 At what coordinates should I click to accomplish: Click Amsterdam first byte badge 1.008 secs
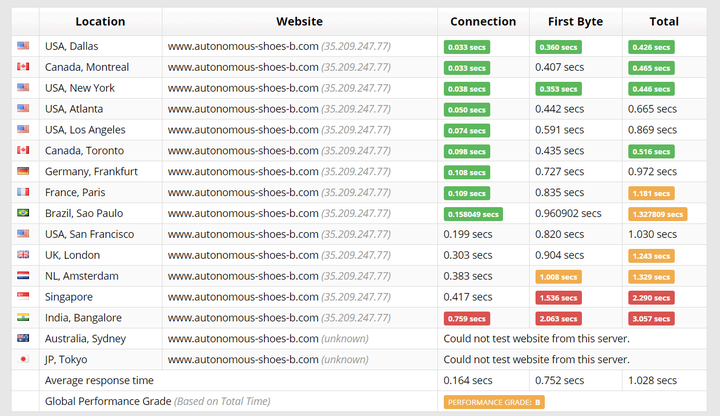tap(558, 277)
